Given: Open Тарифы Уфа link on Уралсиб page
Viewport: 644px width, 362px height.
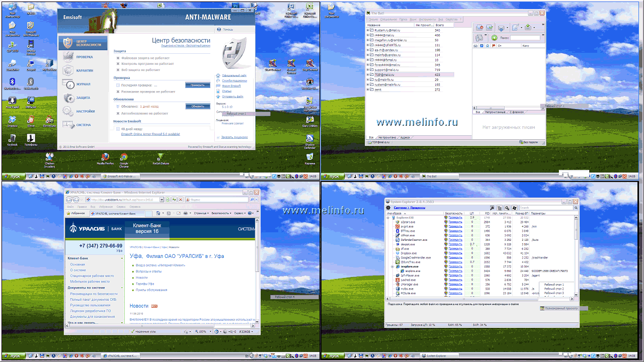Looking at the screenshot, I should (145, 284).
